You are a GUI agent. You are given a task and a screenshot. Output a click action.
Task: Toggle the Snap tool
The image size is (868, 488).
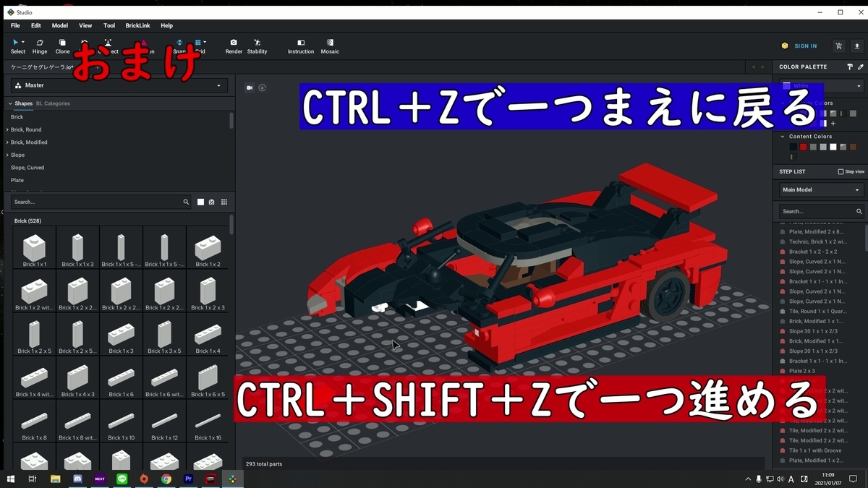pyautogui.click(x=179, y=46)
